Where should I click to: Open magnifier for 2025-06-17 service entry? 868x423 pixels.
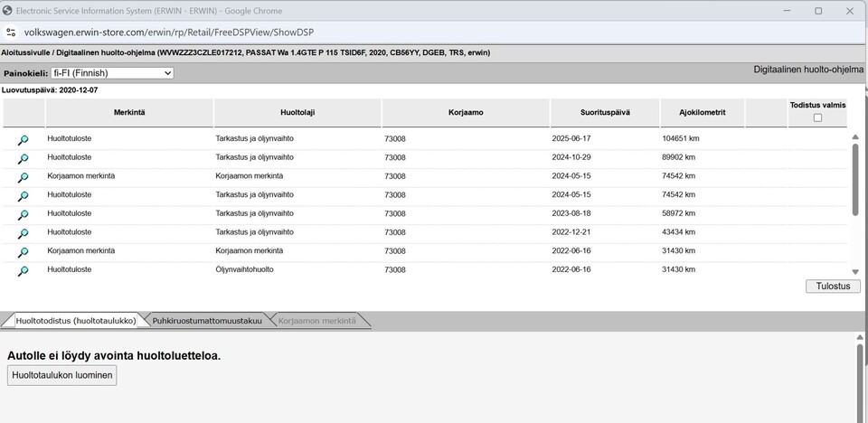(24, 139)
